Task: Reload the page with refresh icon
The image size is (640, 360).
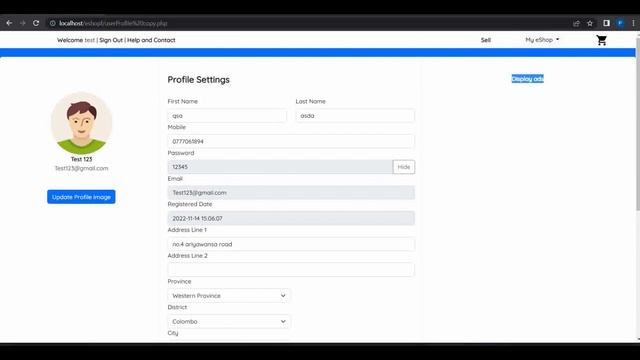Action: point(36,23)
